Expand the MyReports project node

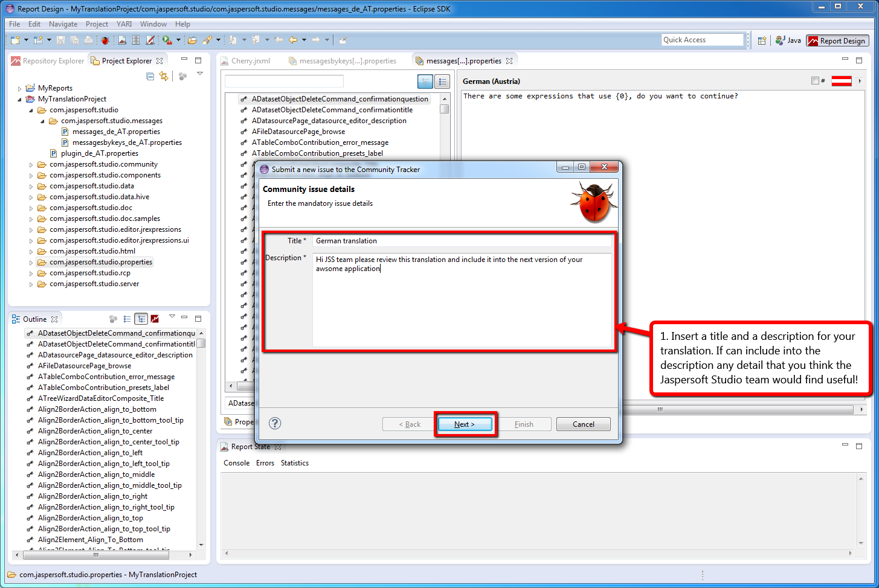20,88
